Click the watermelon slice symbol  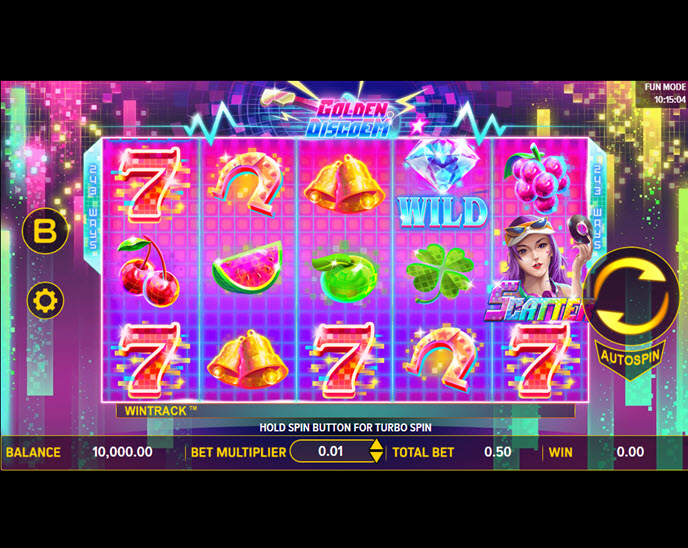coord(247,267)
